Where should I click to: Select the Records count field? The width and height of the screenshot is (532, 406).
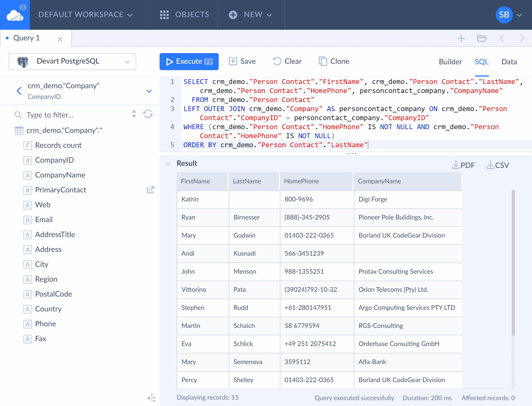pyautogui.click(x=53, y=145)
